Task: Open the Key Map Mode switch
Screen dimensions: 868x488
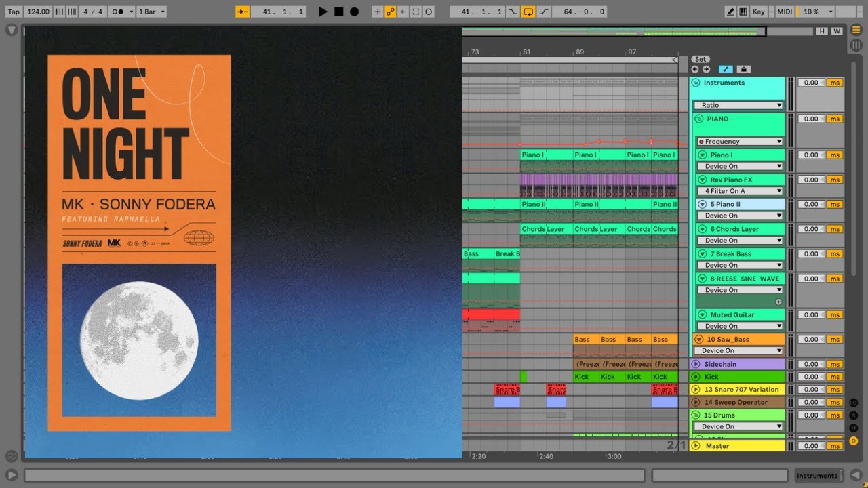Action: point(759,12)
